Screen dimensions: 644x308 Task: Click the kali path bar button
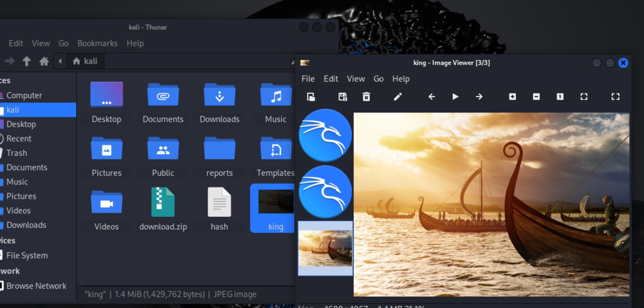[85, 61]
